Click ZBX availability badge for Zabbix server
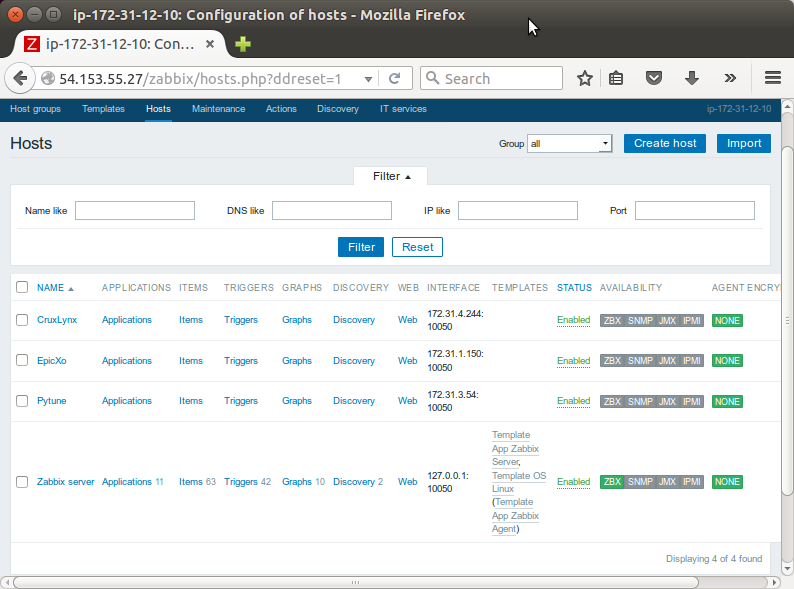 tap(612, 482)
